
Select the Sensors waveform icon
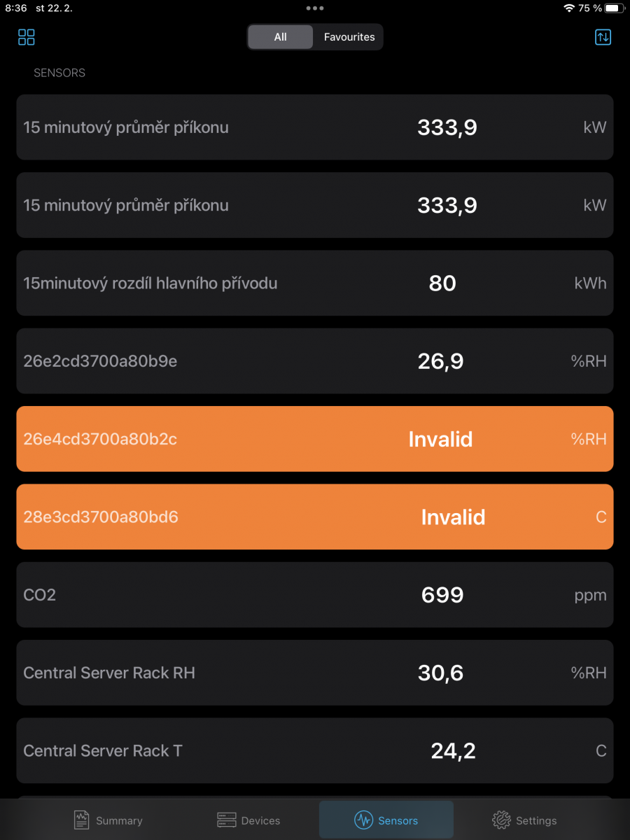click(x=363, y=820)
